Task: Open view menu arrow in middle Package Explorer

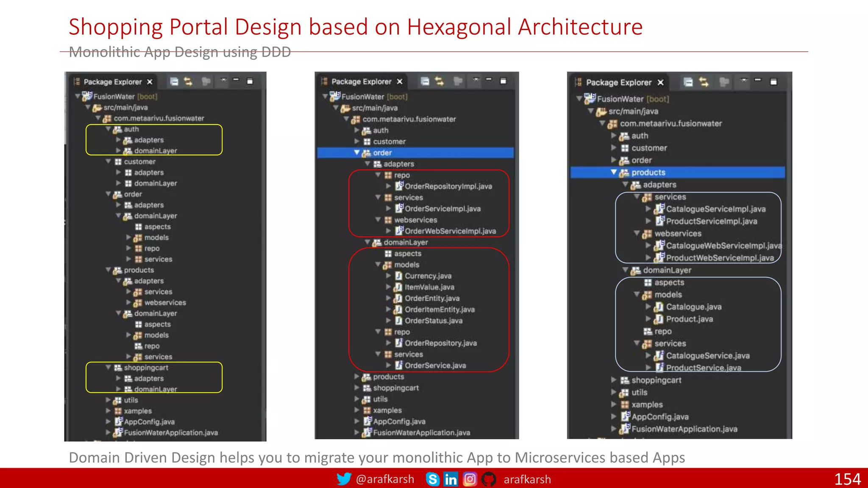Action: point(476,79)
